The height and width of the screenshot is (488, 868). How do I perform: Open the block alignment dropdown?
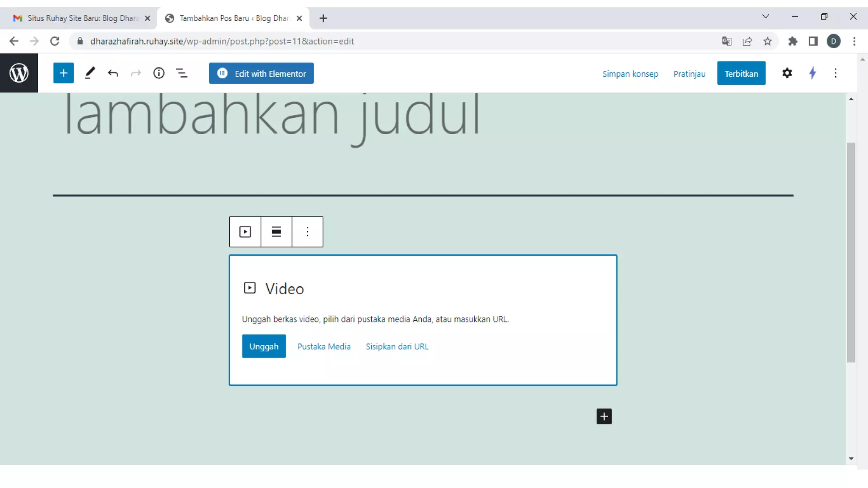tap(276, 232)
